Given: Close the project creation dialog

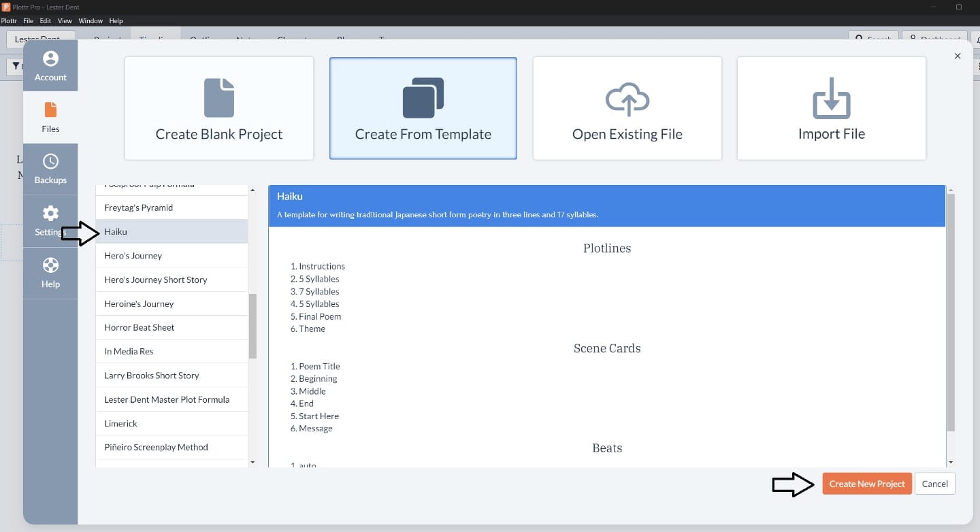Looking at the screenshot, I should point(958,56).
